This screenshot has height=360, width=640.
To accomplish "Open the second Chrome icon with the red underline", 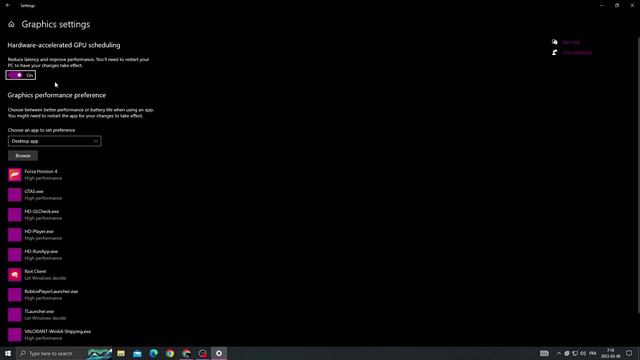I will pos(187,353).
